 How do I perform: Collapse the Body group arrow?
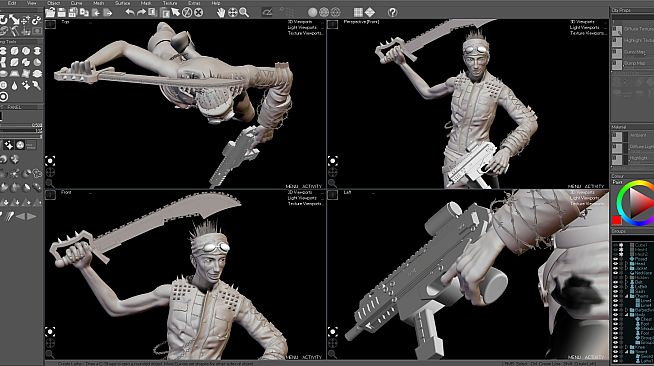click(626, 314)
